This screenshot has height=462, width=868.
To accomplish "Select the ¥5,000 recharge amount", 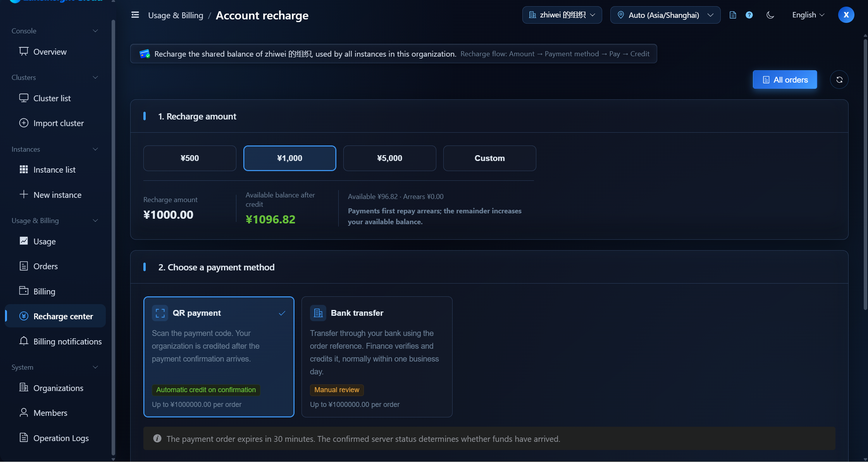I will click(389, 158).
